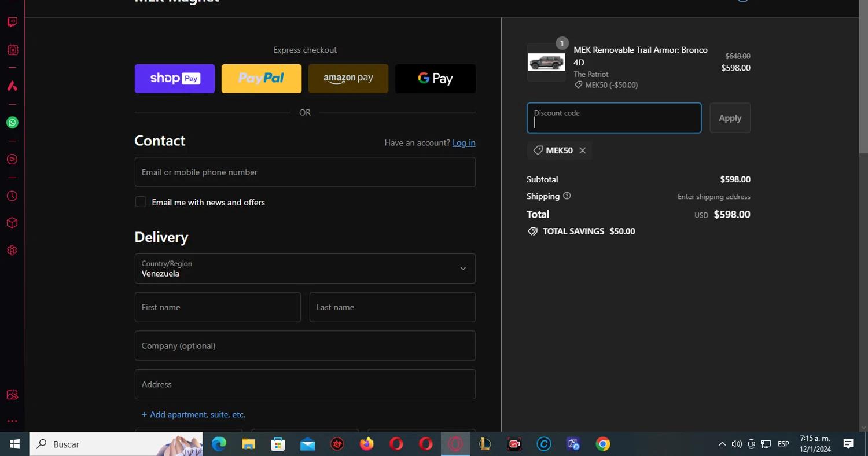Viewport: 868px width, 456px height.
Task: Click the Bronco product thumbnail
Action: (546, 62)
